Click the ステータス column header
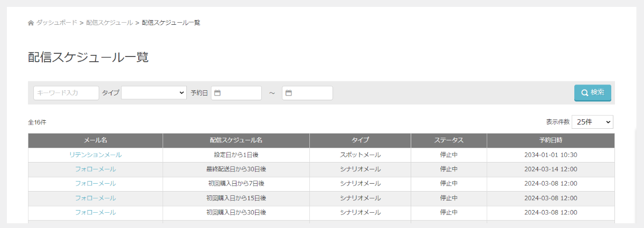The height and width of the screenshot is (228, 644). (x=449, y=140)
